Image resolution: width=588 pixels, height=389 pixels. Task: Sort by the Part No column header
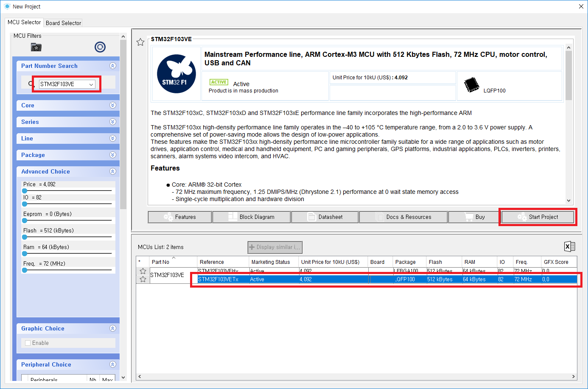point(173,262)
